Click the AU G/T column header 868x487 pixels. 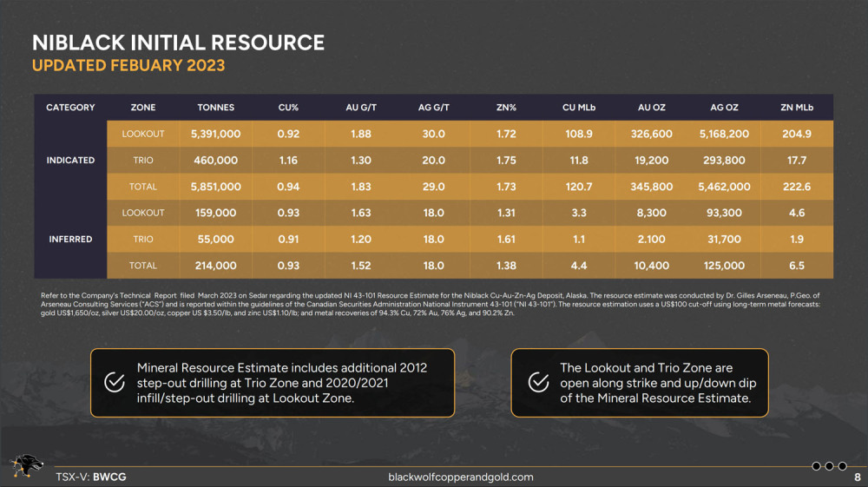[361, 108]
